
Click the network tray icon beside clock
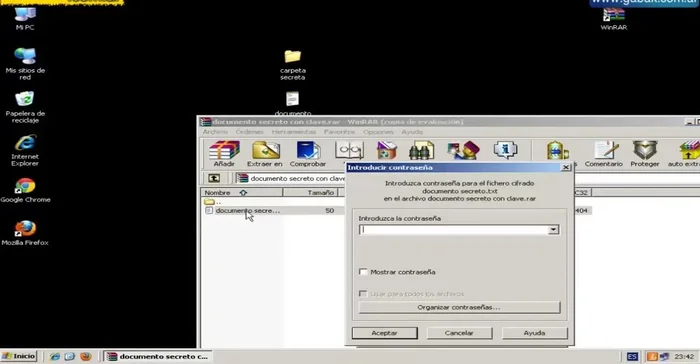(x=664, y=356)
